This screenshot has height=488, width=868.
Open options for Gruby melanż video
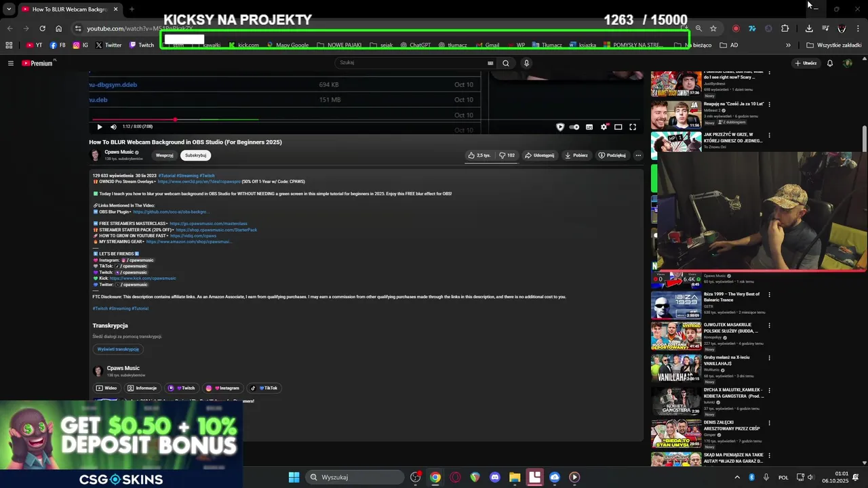tap(769, 358)
